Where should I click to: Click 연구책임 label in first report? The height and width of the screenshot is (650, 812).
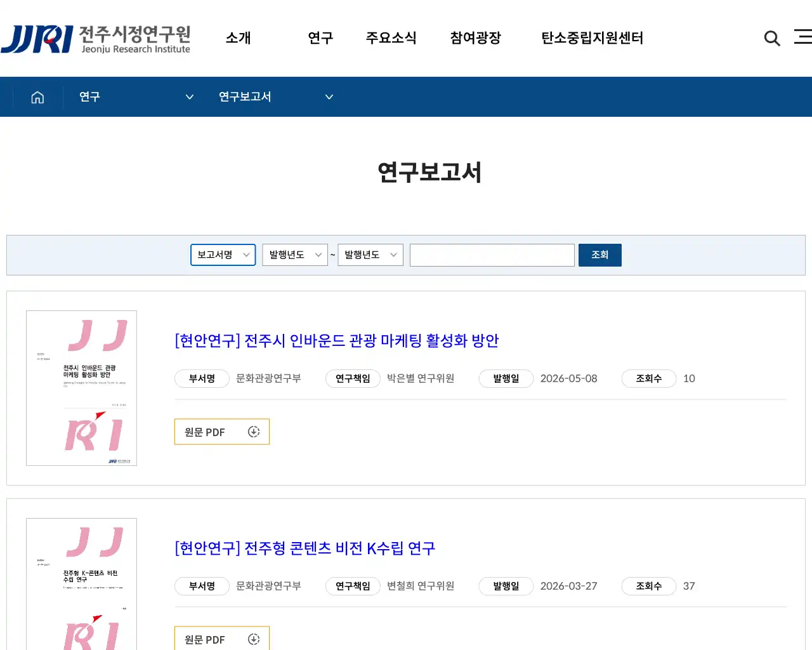353,378
